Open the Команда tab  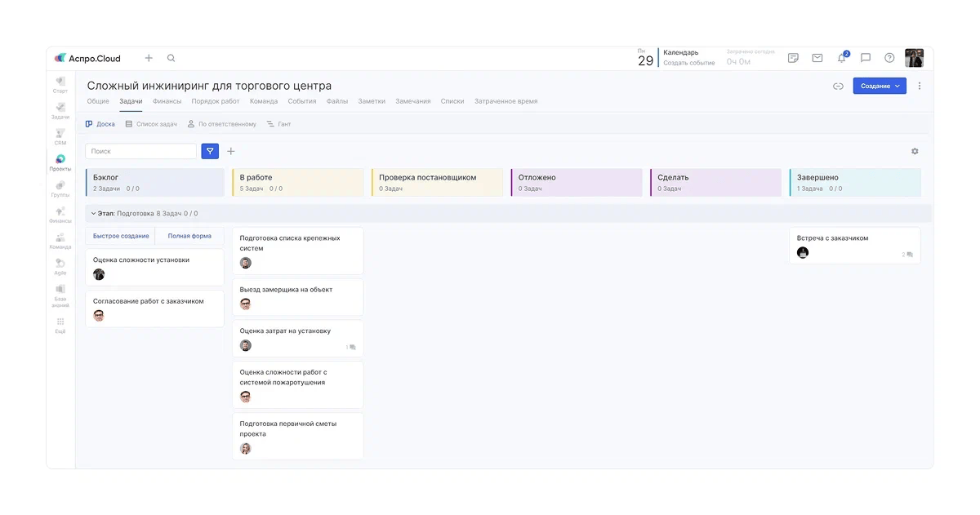[x=264, y=101]
